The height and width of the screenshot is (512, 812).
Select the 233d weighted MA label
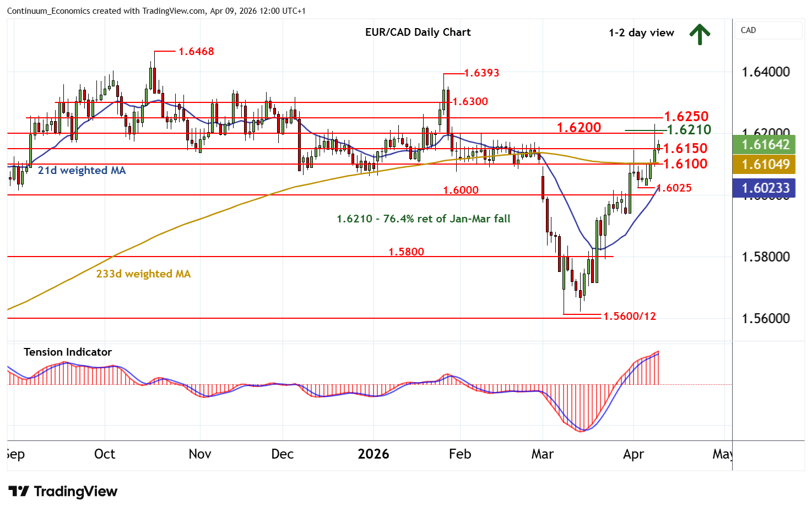pos(143,274)
